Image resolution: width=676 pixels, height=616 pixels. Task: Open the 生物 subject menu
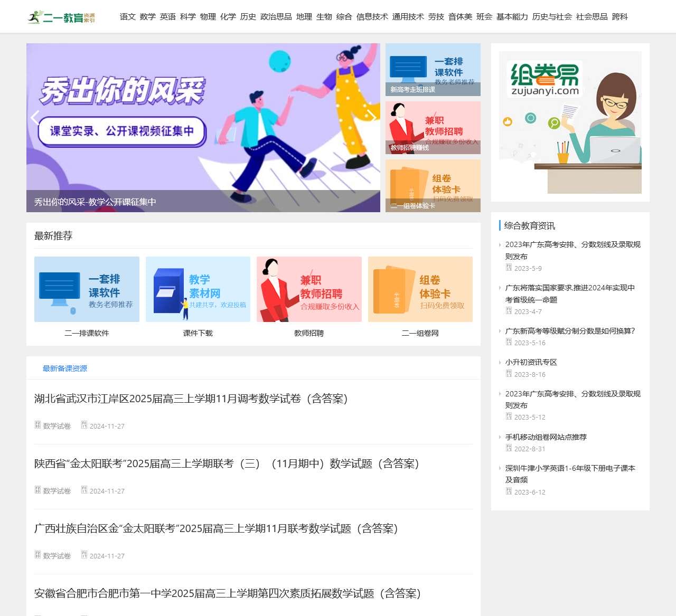(324, 17)
